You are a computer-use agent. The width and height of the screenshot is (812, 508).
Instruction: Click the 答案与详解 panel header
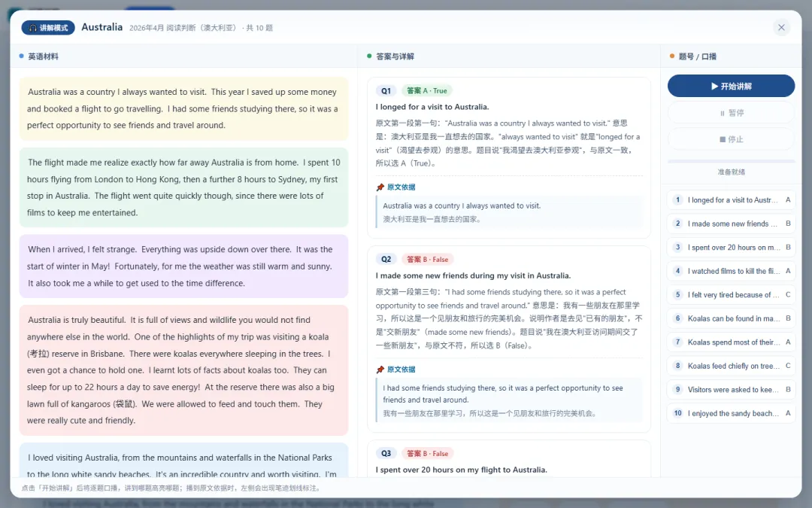[x=395, y=56]
